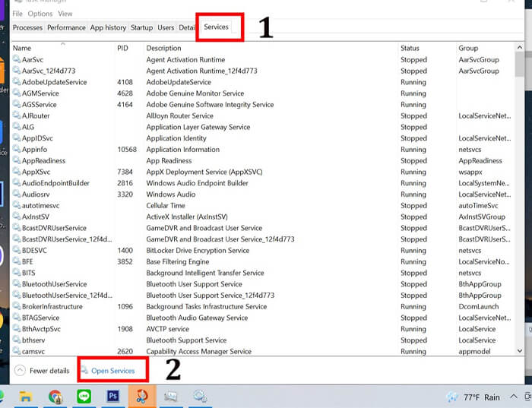Viewport: 532px width, 408px height.
Task: Select the BFE service name
Action: coord(27,261)
